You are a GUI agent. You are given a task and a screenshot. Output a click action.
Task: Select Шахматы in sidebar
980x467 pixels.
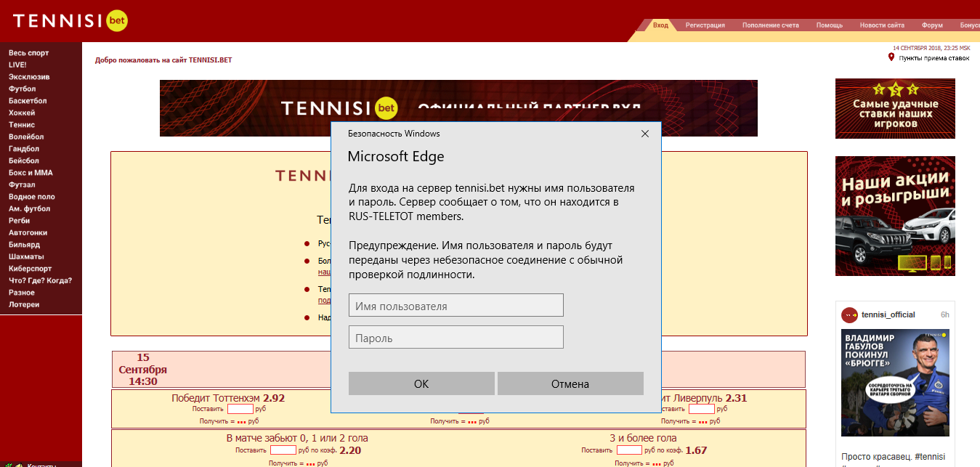26,256
